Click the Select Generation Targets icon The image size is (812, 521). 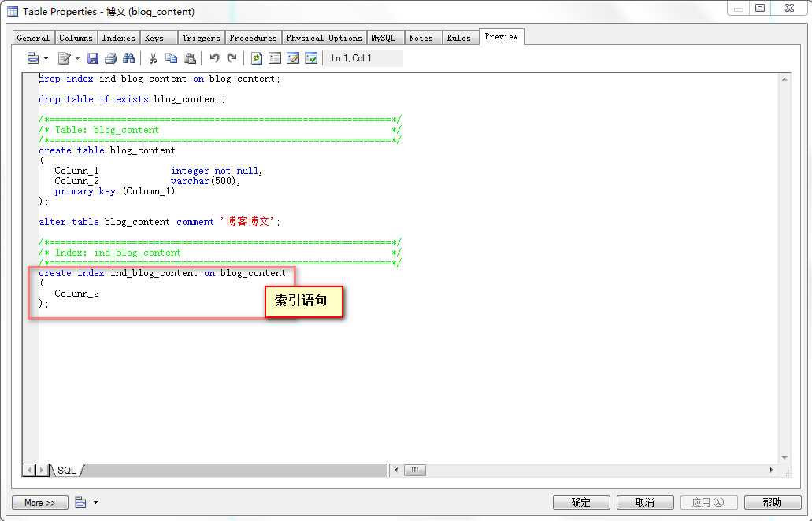tap(293, 58)
